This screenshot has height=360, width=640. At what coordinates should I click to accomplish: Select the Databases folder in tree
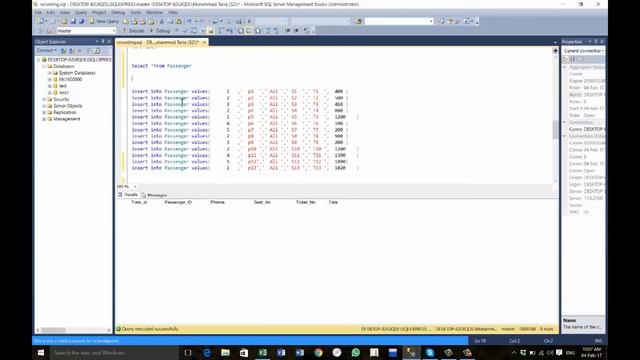coord(64,66)
